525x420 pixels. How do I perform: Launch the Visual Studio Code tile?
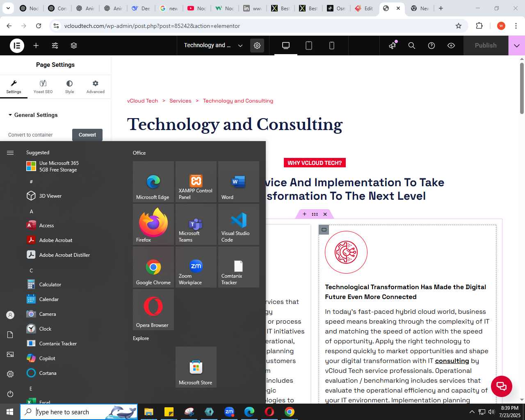[x=239, y=224]
